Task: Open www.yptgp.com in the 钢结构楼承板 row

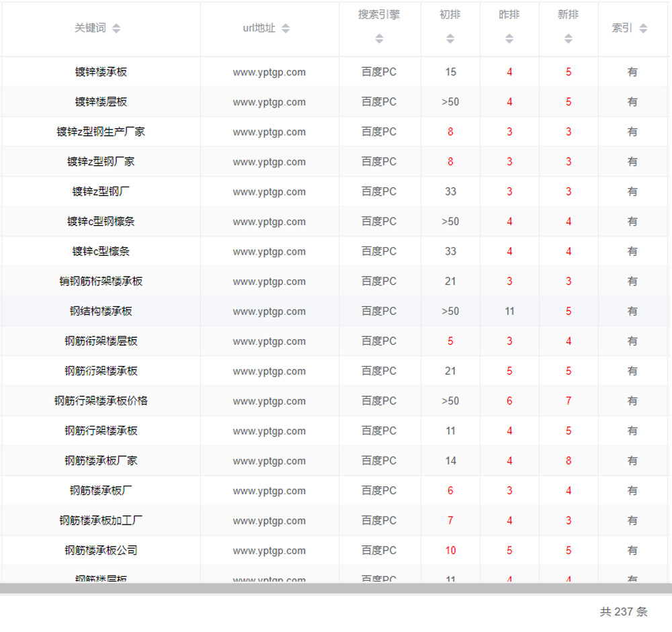Action: [x=269, y=312]
